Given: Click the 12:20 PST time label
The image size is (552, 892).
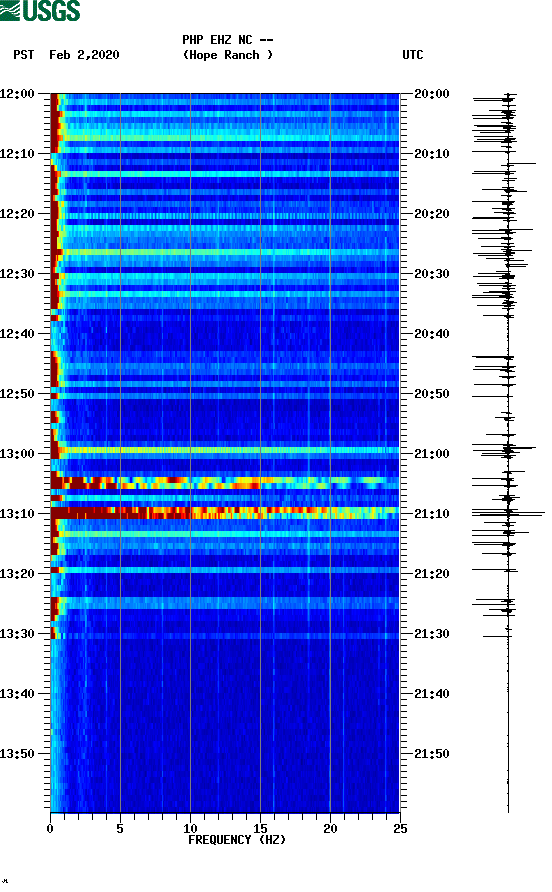Looking at the screenshot, I should point(17,213).
